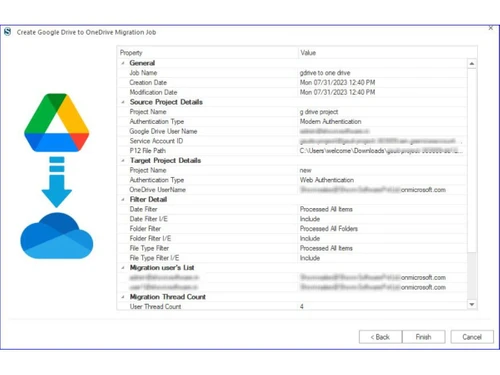Image resolution: width=500 pixels, height=375 pixels.
Task: Click Include value for Folder Filter I/E
Action: click(310, 238)
